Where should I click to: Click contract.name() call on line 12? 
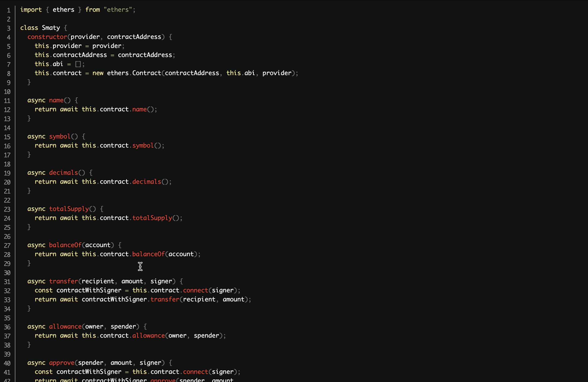(x=127, y=109)
